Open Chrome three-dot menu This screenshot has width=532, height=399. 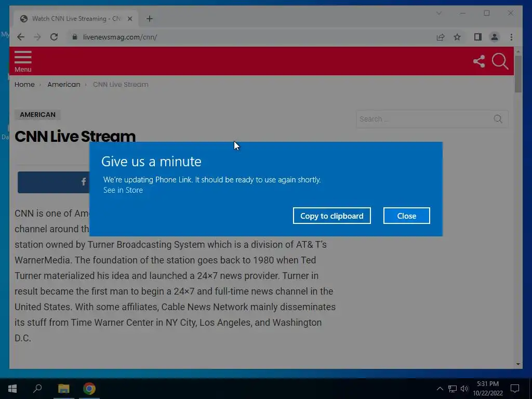pos(511,37)
